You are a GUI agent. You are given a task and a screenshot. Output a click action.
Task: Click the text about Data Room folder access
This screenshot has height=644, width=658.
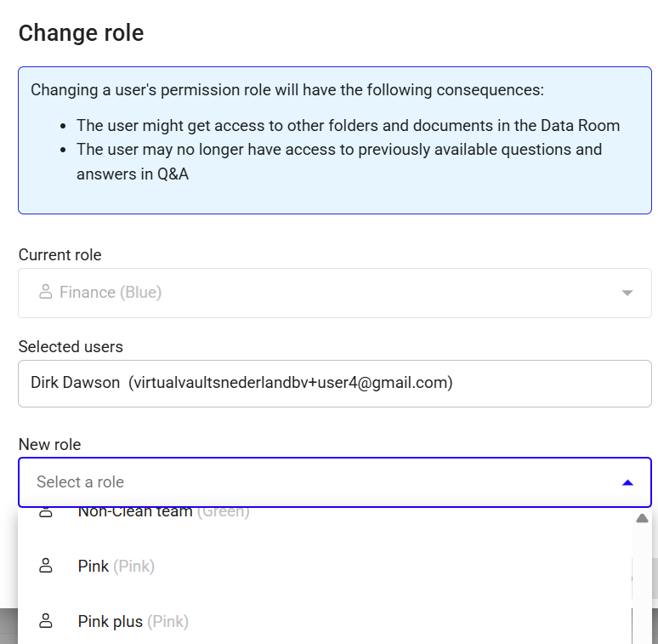348,126
